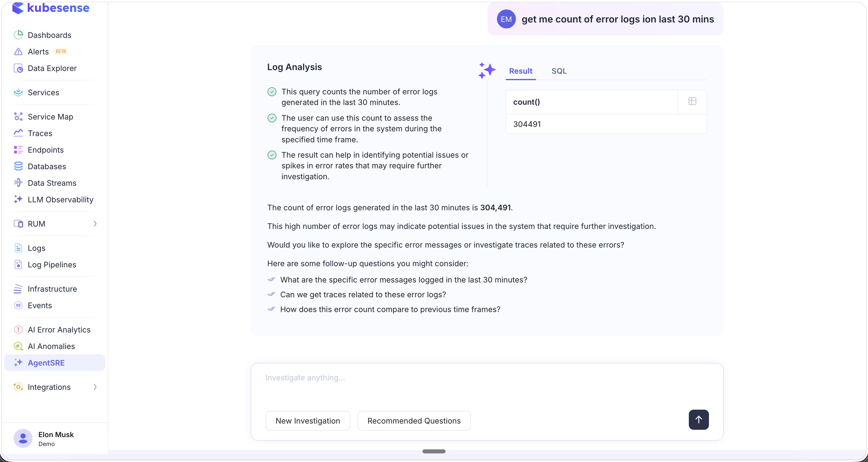Click checkmark beside 'The result can help' line
Image resolution: width=868 pixels, height=462 pixels.
(x=272, y=155)
